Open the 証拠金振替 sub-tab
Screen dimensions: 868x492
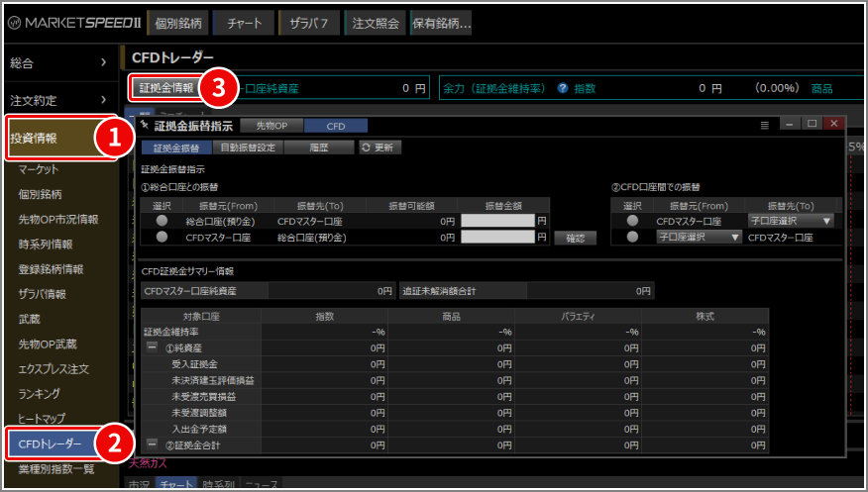pos(176,148)
